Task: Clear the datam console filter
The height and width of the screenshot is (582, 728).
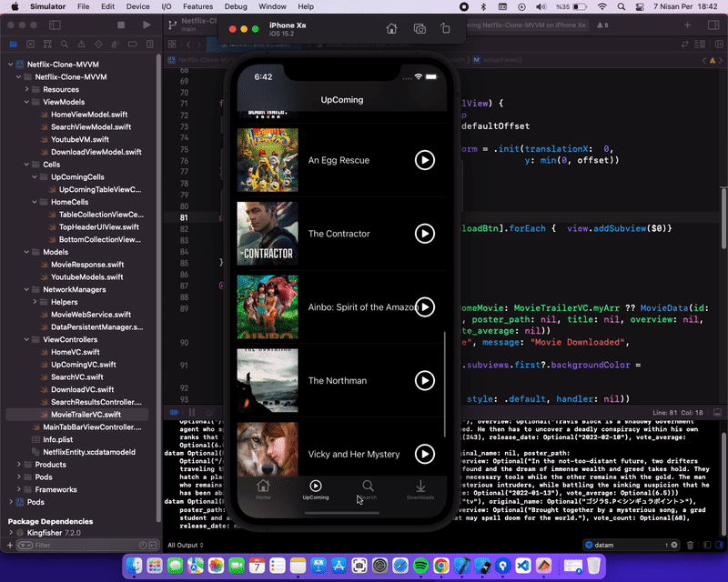Action: coord(674,545)
